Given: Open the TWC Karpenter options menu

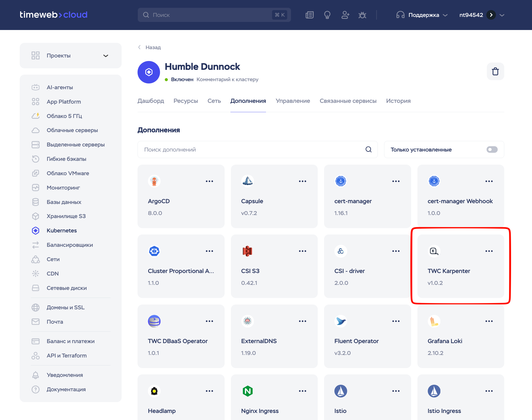Looking at the screenshot, I should (x=489, y=251).
